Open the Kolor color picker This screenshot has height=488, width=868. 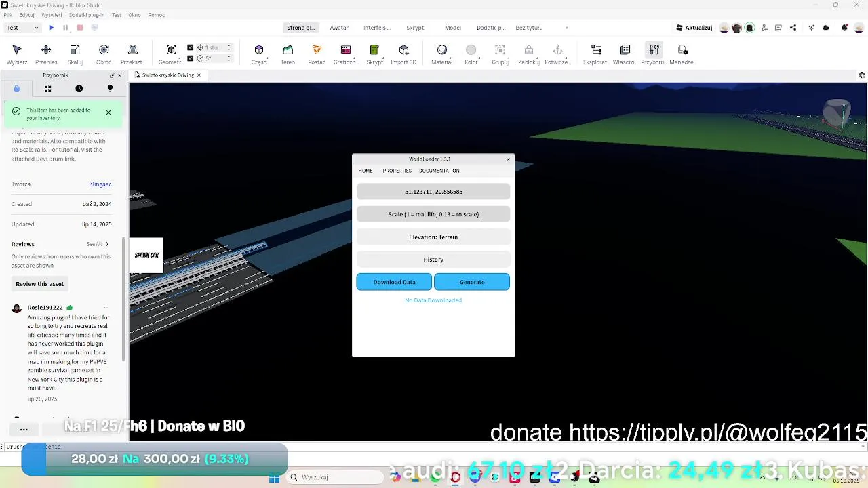click(471, 54)
